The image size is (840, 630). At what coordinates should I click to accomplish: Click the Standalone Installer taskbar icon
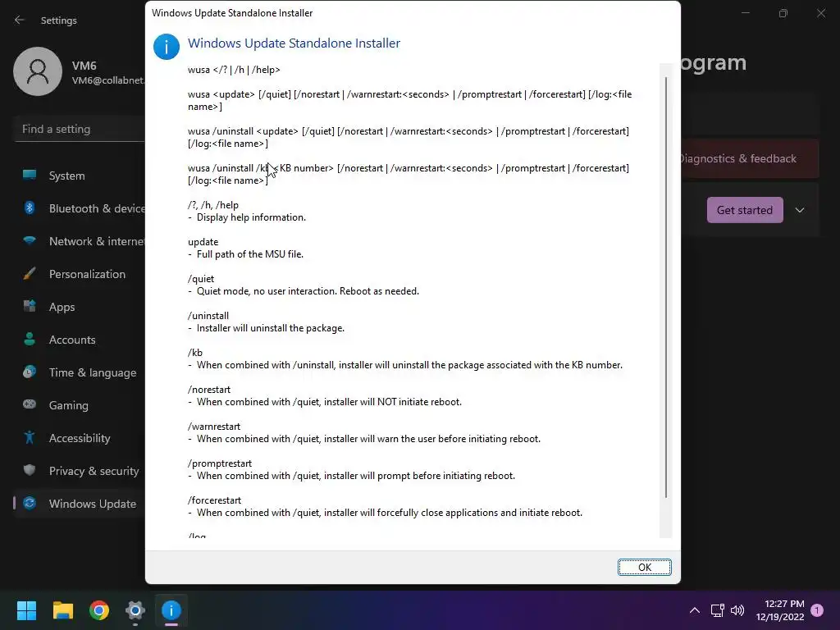(x=171, y=610)
